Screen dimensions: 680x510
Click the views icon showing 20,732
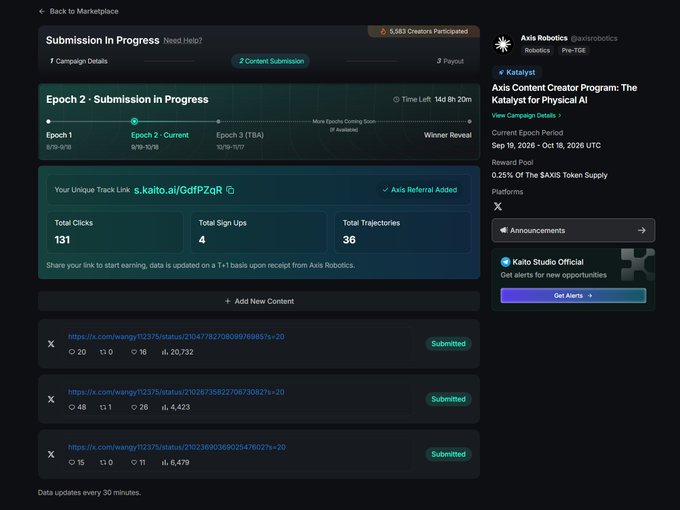[x=165, y=352]
